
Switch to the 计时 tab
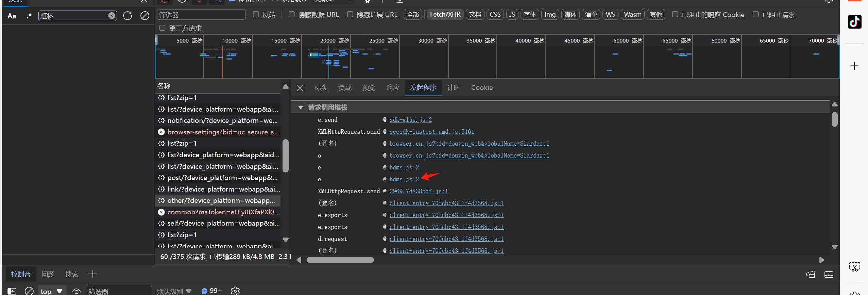click(x=454, y=87)
